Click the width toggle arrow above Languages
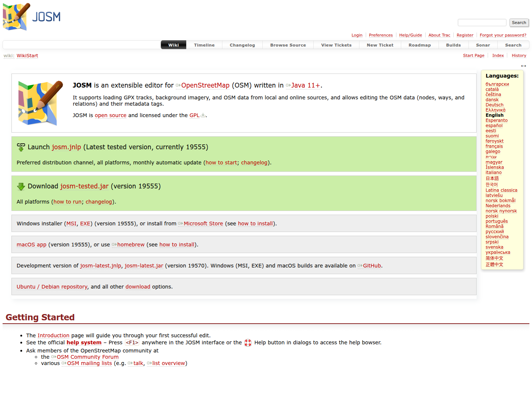Image resolution: width=532 pixels, height=399 pixels. pos(524,66)
